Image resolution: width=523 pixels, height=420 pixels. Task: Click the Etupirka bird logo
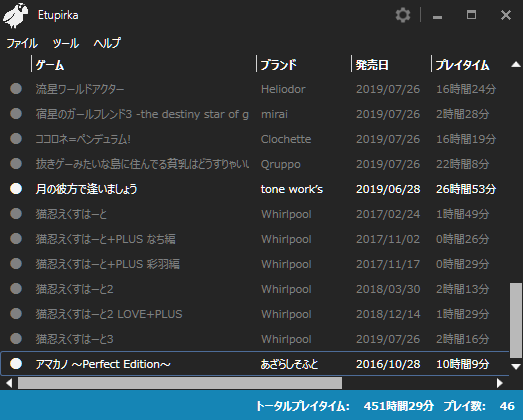click(x=15, y=15)
